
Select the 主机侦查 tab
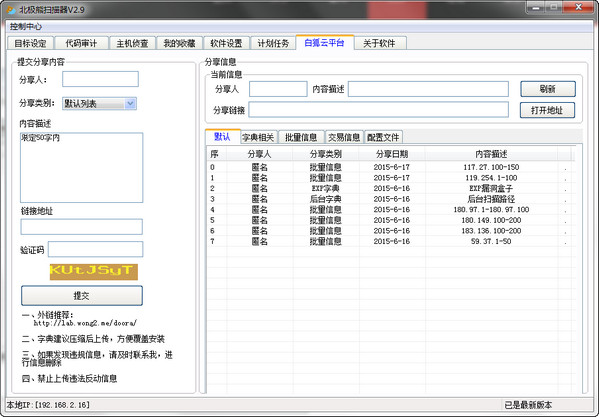click(132, 43)
